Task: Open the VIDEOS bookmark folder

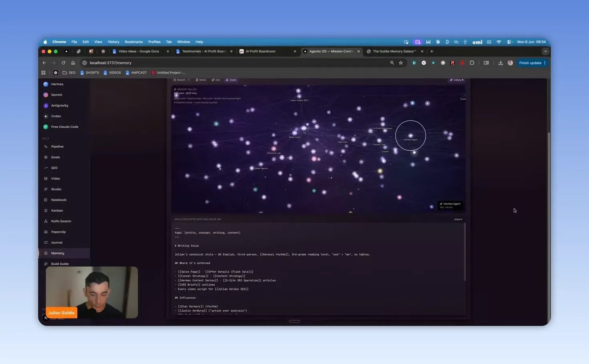Action: 112,73
